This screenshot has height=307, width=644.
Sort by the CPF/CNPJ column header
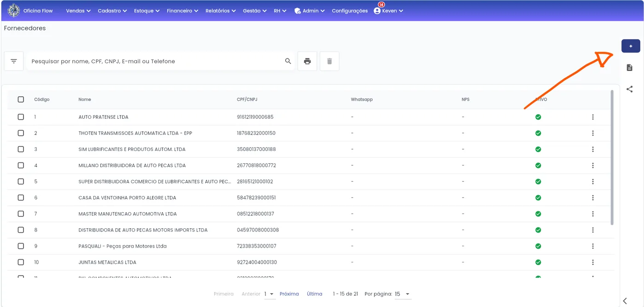[247, 99]
